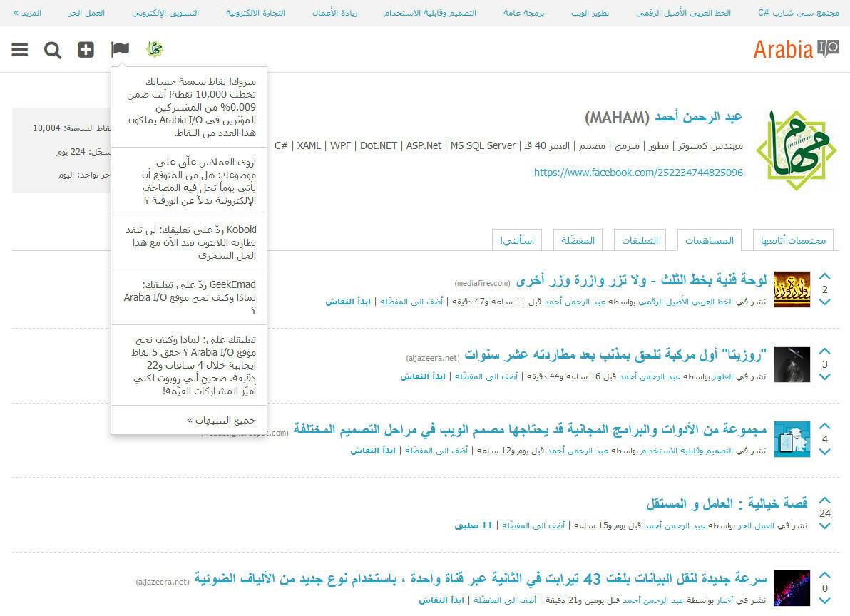Downvote the free web designer tools post

(x=825, y=452)
